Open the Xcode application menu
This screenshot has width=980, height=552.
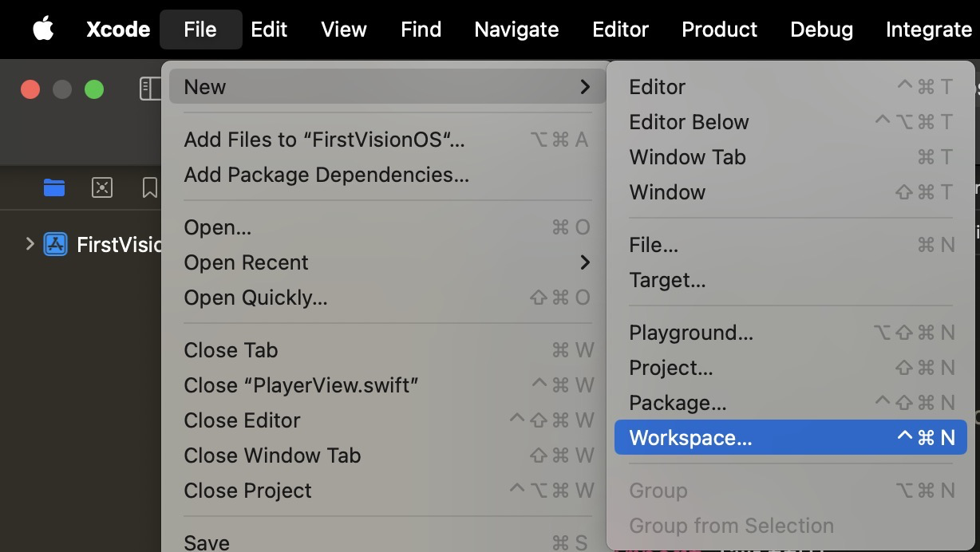(118, 30)
